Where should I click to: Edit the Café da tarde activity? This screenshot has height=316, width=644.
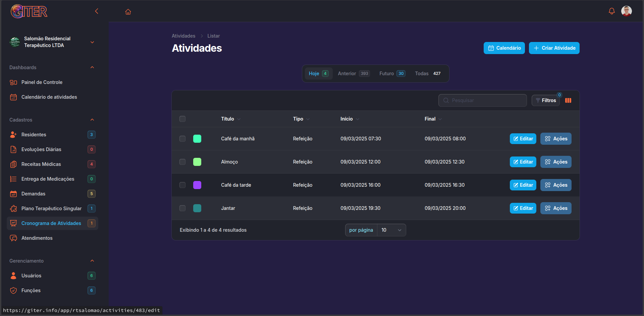(x=523, y=185)
